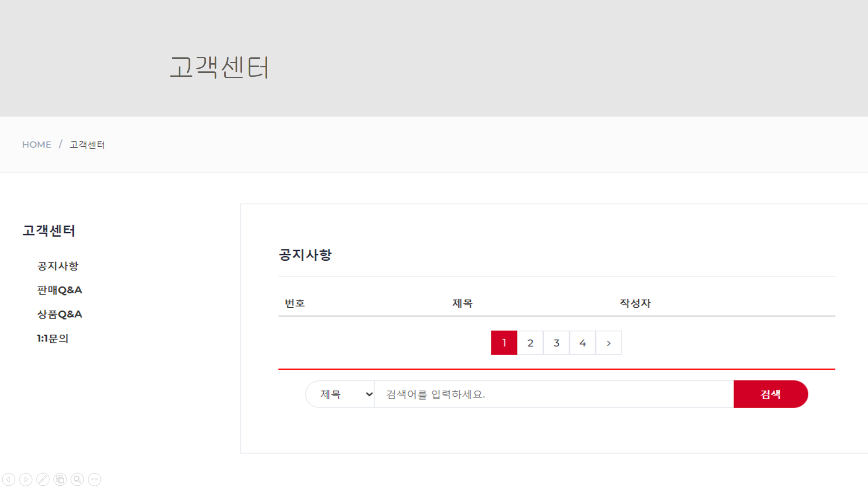Screen dimensions: 868x488
Task: Click the large 고객센터 banner title
Action: tap(219, 67)
